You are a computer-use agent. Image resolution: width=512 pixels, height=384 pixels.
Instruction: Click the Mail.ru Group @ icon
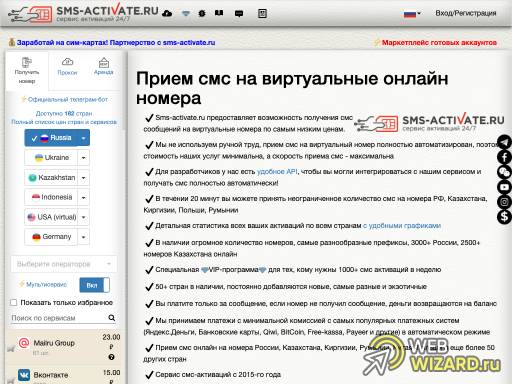(x=24, y=342)
